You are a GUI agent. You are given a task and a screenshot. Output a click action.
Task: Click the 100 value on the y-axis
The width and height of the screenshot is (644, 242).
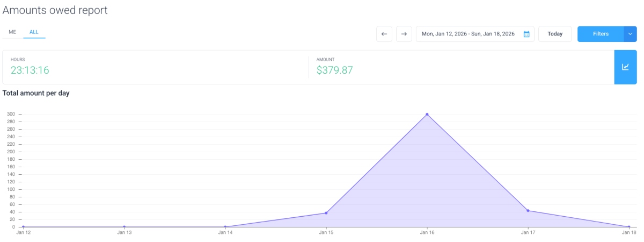point(11,189)
